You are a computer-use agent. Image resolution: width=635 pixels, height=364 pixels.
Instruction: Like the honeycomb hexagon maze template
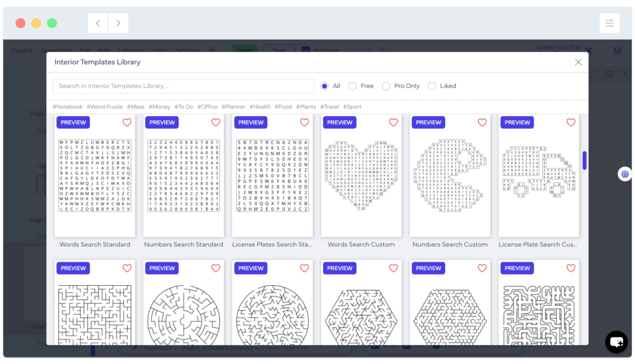[482, 268]
